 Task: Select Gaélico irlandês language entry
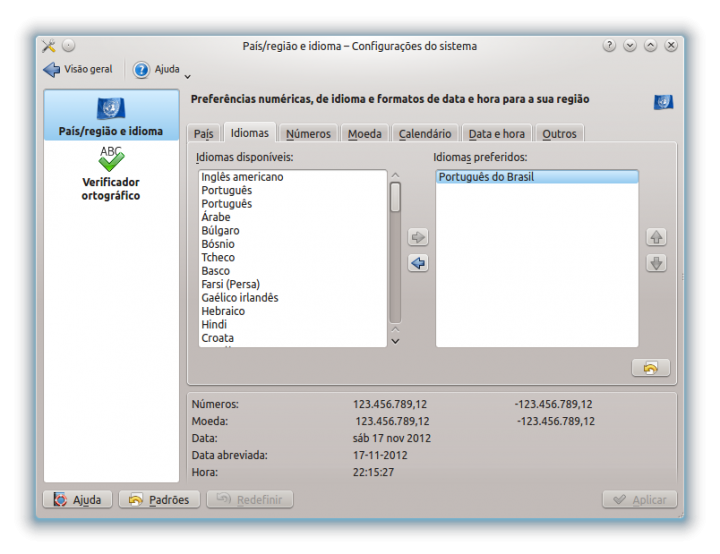(293, 298)
